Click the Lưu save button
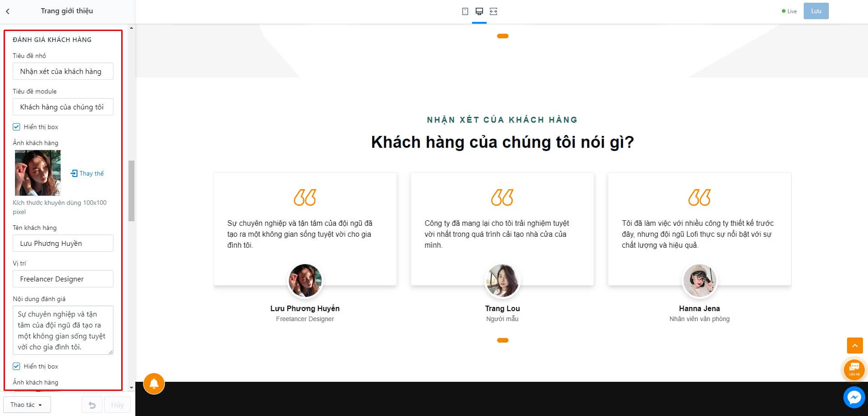Screen dimensions: 868x416 coord(816,11)
